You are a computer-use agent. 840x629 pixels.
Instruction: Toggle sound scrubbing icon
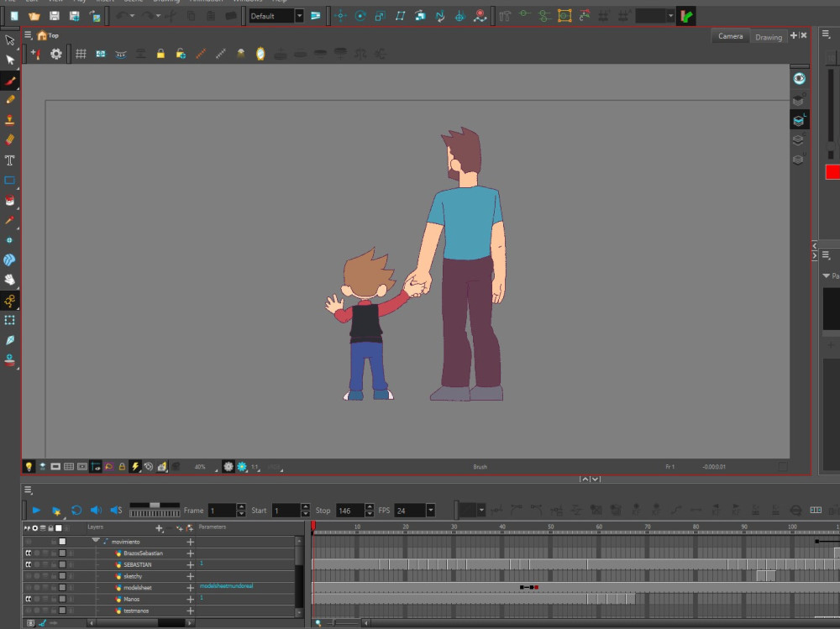point(116,510)
